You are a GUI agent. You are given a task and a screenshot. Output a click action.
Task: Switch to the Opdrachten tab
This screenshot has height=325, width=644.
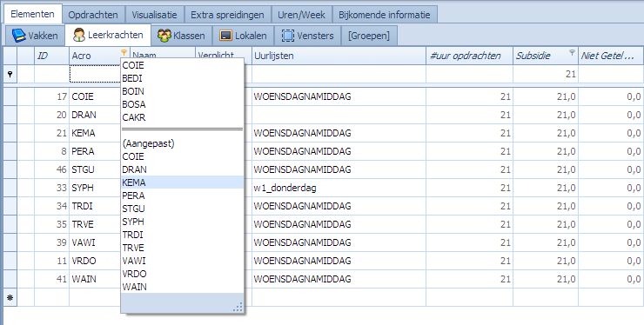(93, 15)
